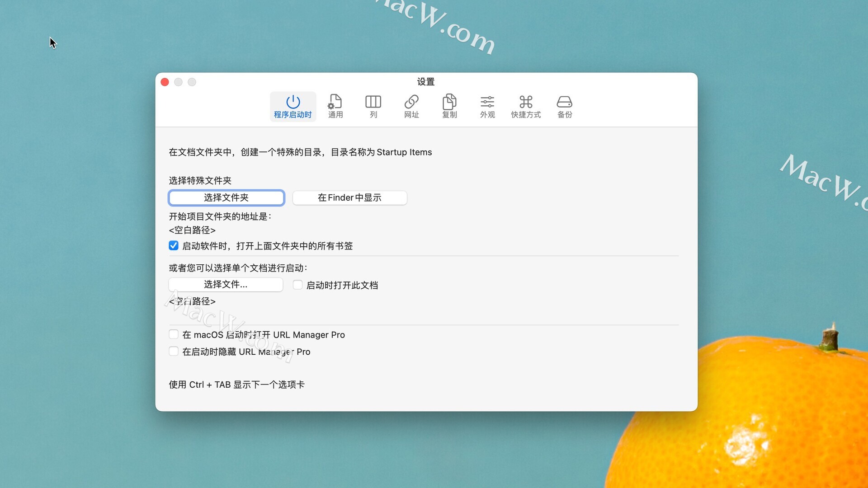Uncheck 启动软件时，打开上面文件夹中的所有书签

coord(174,245)
